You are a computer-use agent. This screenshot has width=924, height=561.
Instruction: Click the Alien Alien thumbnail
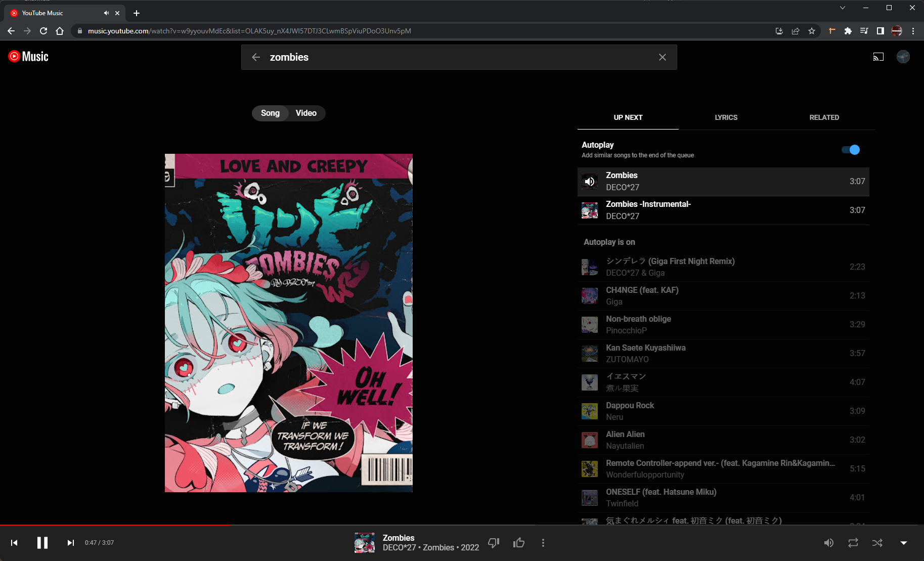point(590,440)
